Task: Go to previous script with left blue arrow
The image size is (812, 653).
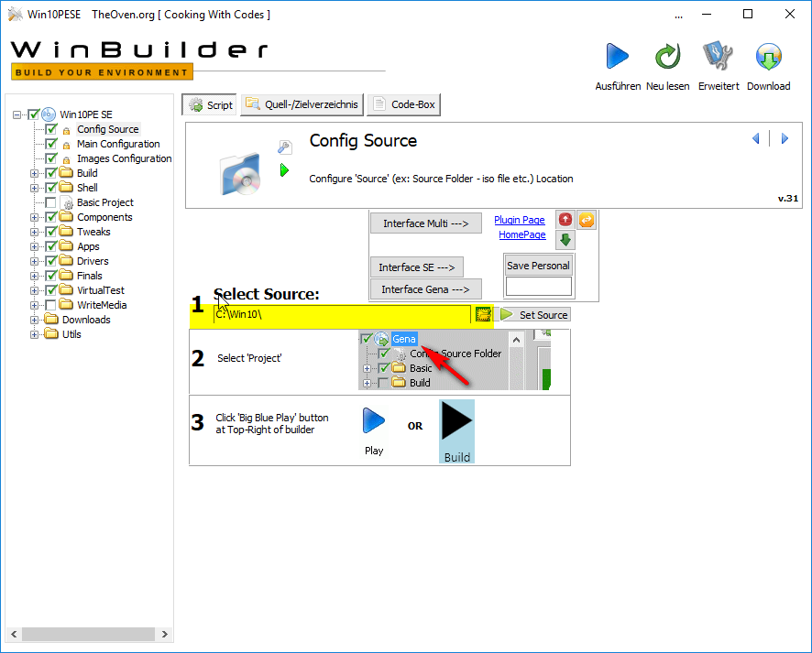Action: point(755,138)
